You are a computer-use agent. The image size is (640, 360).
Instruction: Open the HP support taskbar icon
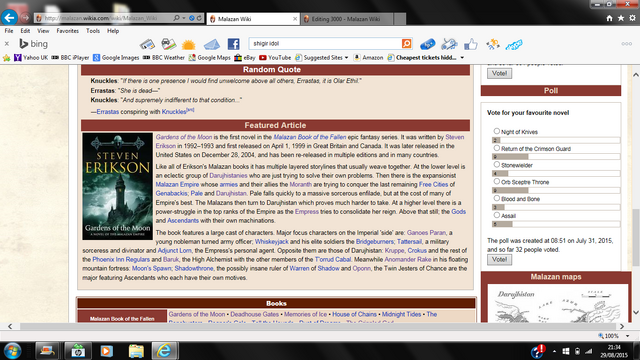tap(78, 351)
